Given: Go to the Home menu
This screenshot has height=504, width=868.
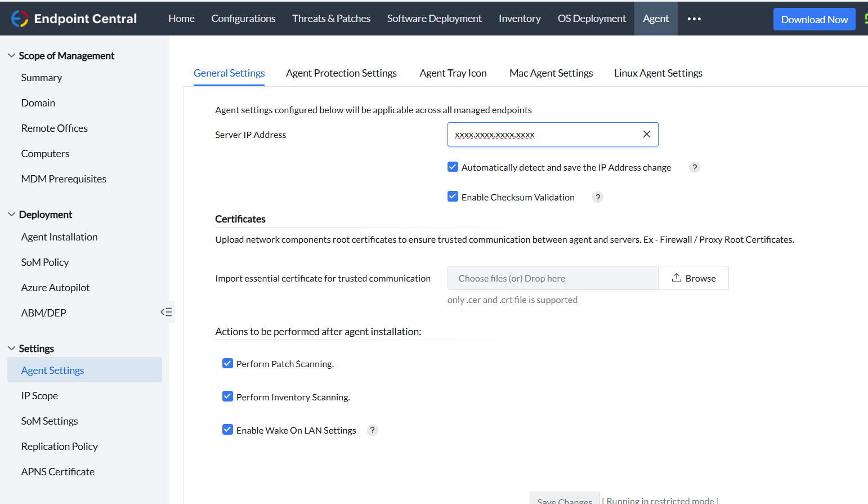Looking at the screenshot, I should click(181, 19).
